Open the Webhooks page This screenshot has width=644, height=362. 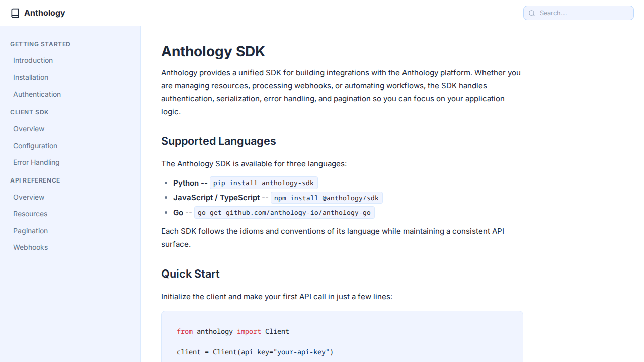30,247
